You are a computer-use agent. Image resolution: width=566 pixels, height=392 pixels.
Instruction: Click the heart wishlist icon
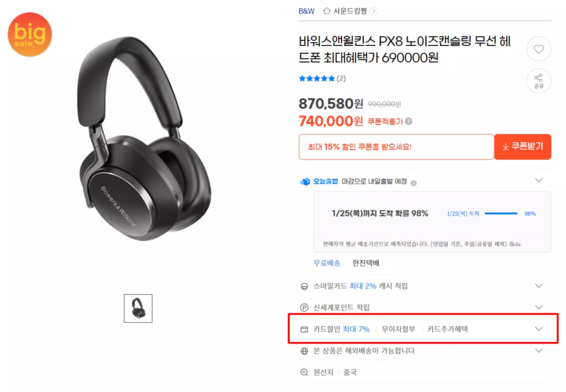pyautogui.click(x=539, y=49)
